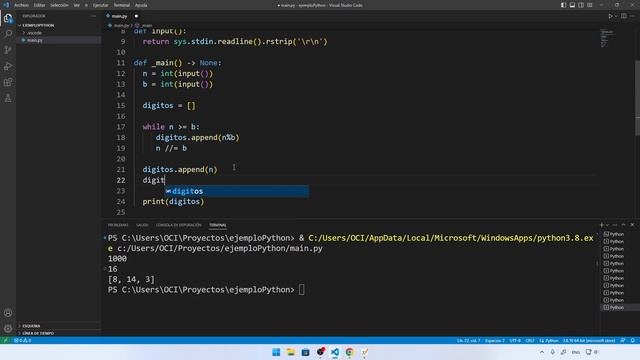The width and height of the screenshot is (640, 360).
Task: Switch to the CONSOLA DE DEPURACIÓN tab
Action: tap(179, 225)
